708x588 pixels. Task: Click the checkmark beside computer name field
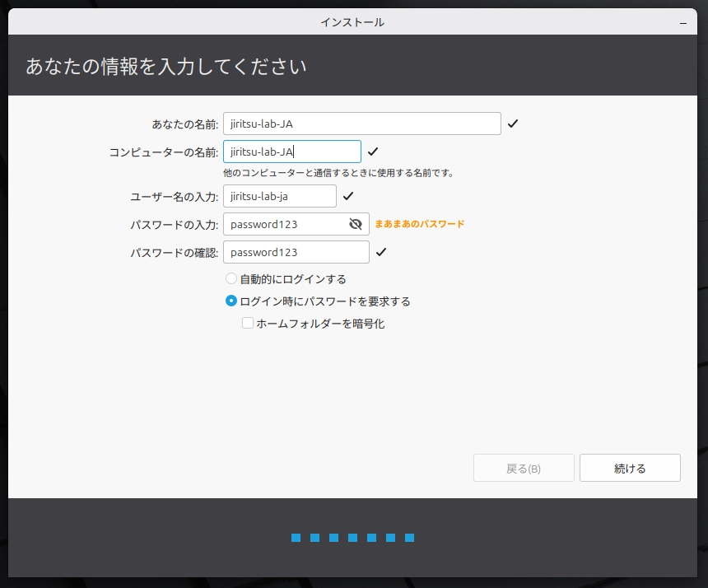tap(373, 152)
